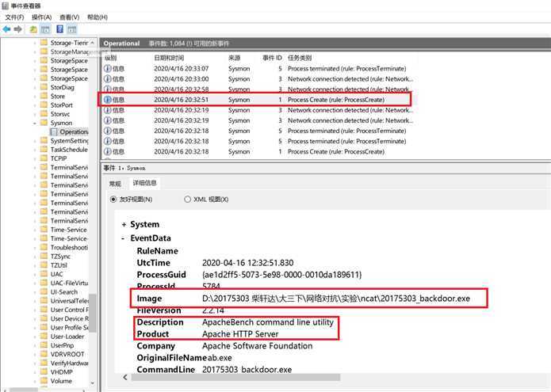Click the Event Viewer title bar app icon
The width and height of the screenshot is (551, 392).
pyautogui.click(x=5, y=6)
